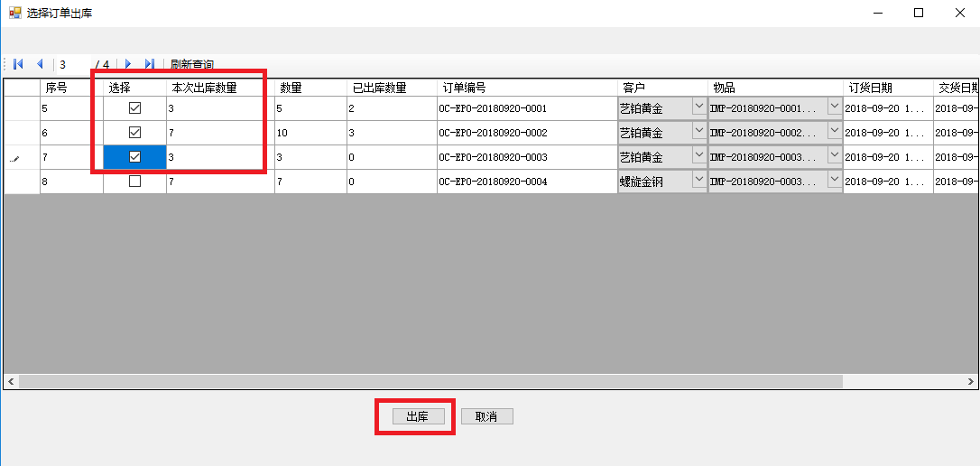Click the 取消 button
Viewport: 980px width, 466px height.
click(x=487, y=416)
